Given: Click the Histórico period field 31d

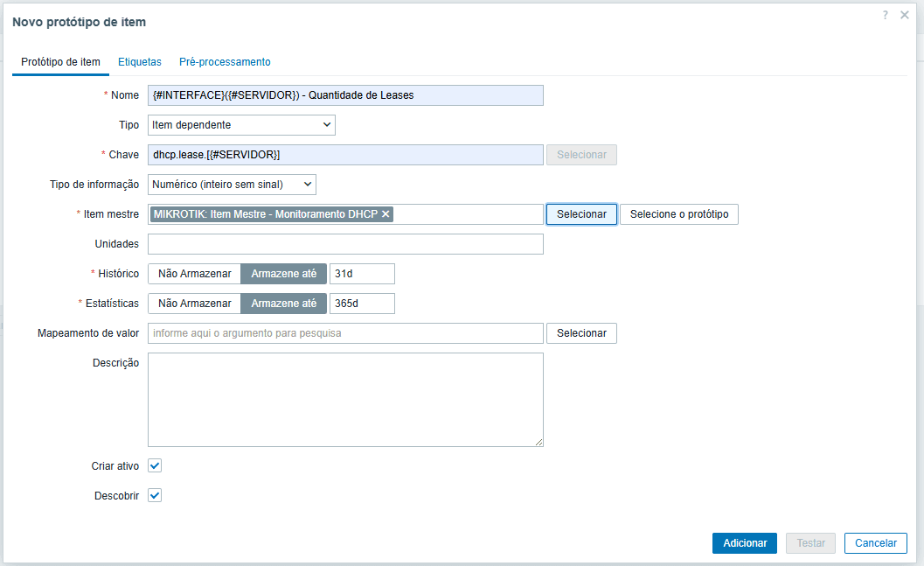Looking at the screenshot, I should click(x=362, y=274).
